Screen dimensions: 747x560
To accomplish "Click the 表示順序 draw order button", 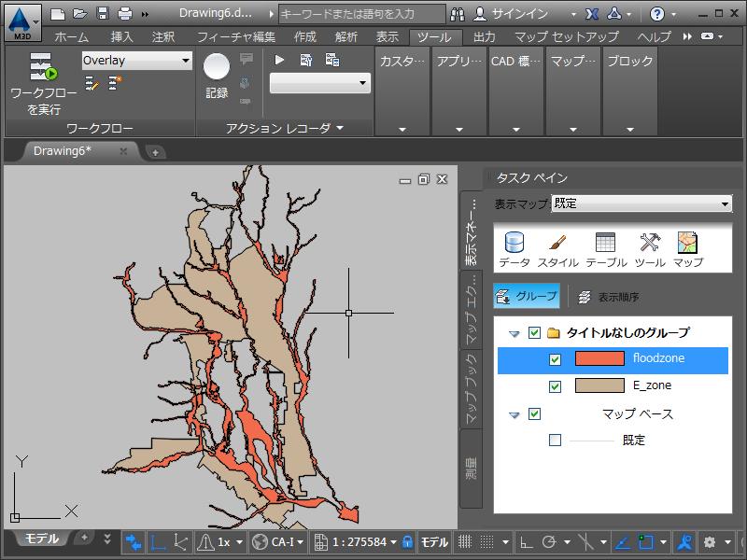I will click(609, 297).
